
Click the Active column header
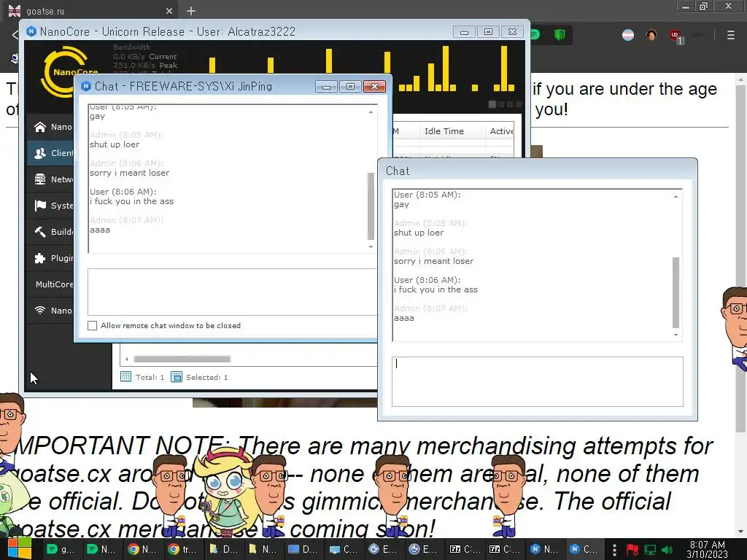[x=501, y=131]
